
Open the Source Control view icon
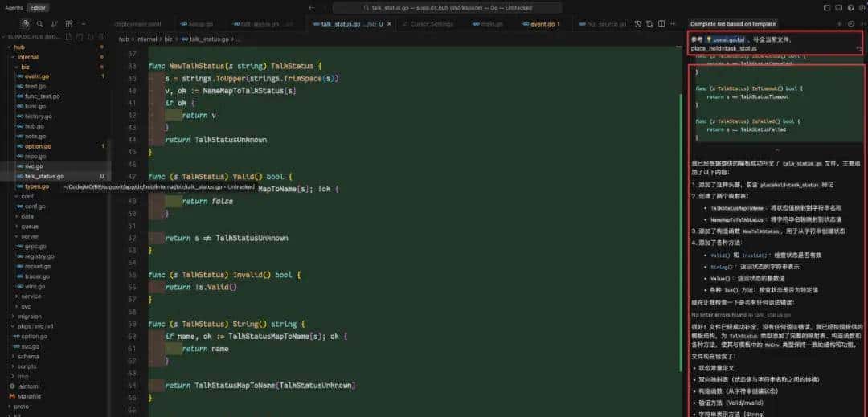[x=55, y=25]
